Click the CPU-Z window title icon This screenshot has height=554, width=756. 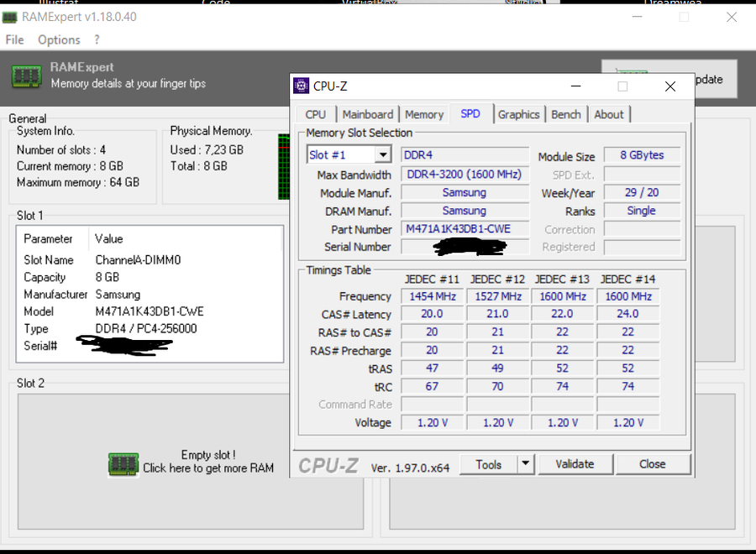(x=302, y=86)
